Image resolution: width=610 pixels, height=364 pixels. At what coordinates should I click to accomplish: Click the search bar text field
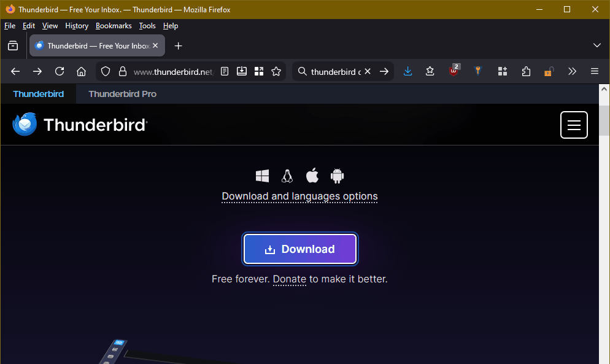[x=335, y=72]
